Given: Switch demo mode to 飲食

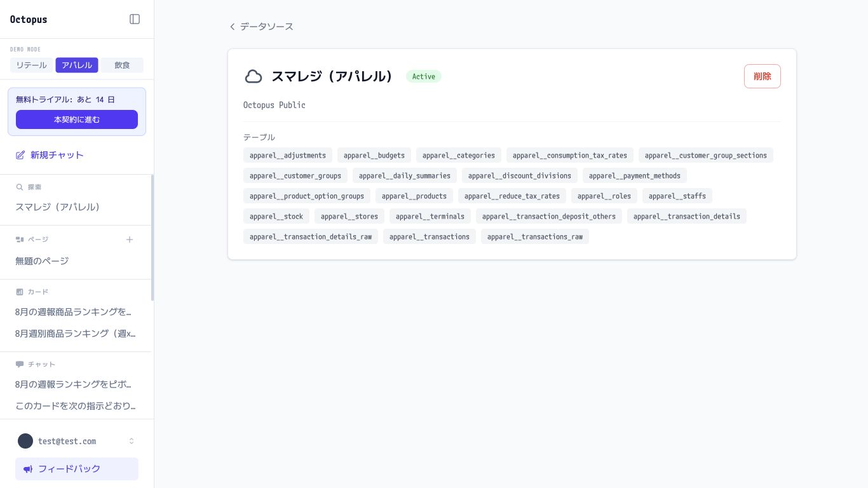Looking at the screenshot, I should (x=122, y=65).
